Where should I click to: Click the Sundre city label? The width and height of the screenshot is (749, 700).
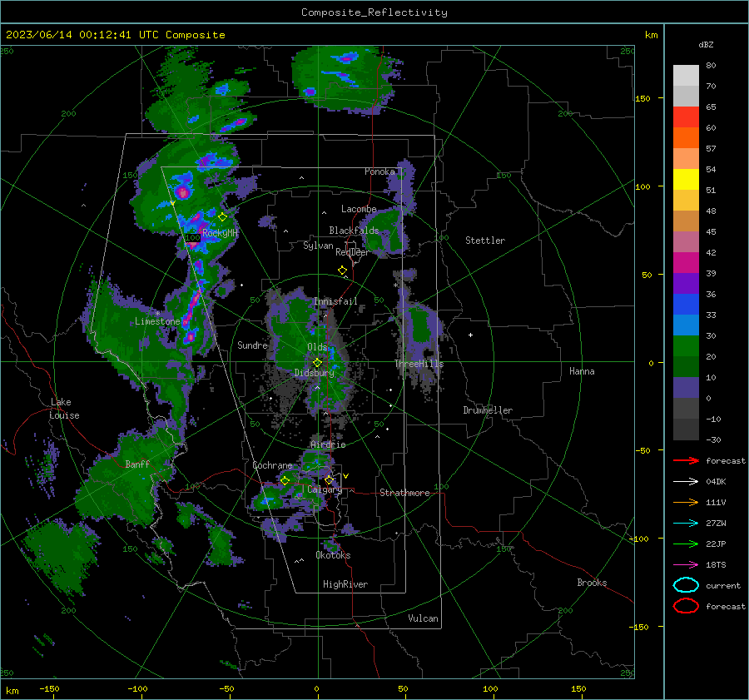pyautogui.click(x=252, y=345)
